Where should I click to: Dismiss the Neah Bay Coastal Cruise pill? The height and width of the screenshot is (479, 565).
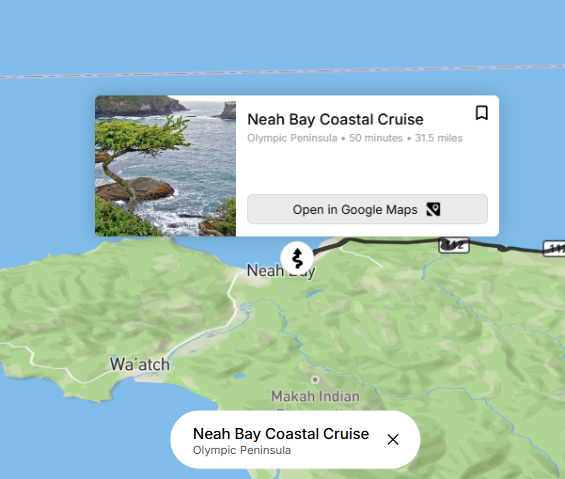393,439
